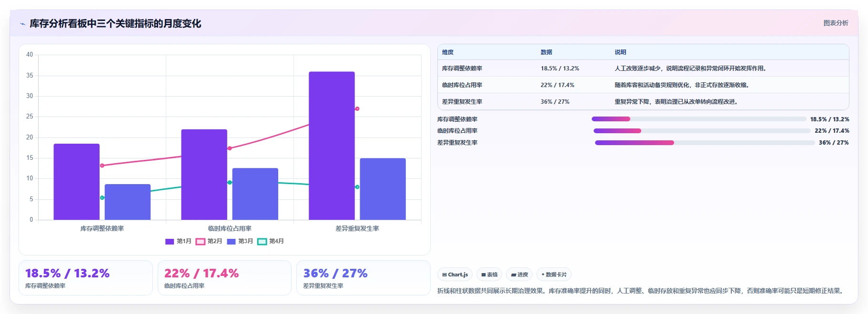Screen dimensions: 868x314
Task: Click the tallest 第1月 bar for 差异重复发生率
Action: pos(332,146)
